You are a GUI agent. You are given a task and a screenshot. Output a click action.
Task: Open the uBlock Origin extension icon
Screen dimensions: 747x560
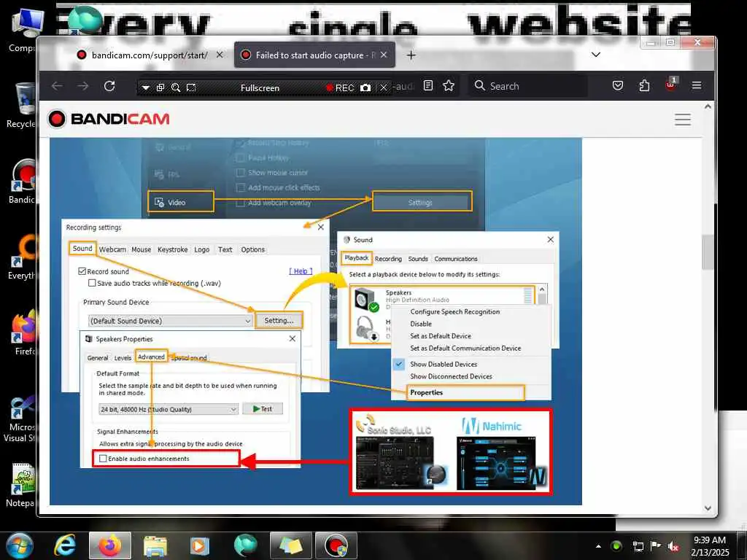pos(671,85)
